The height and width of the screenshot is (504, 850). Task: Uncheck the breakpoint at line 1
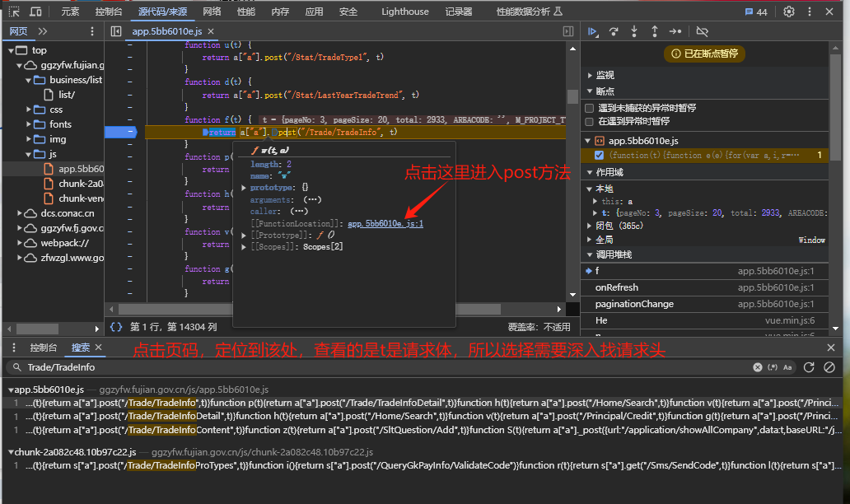tap(599, 155)
